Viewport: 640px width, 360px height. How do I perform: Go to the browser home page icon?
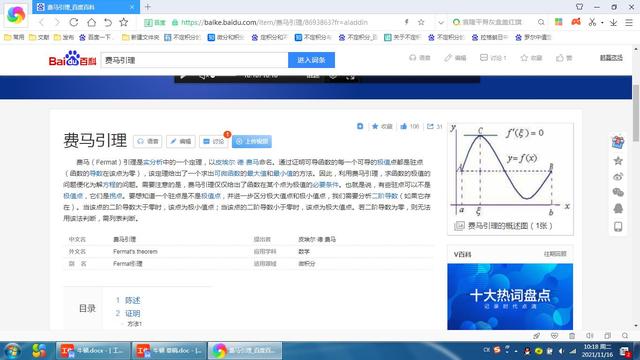click(x=91, y=22)
